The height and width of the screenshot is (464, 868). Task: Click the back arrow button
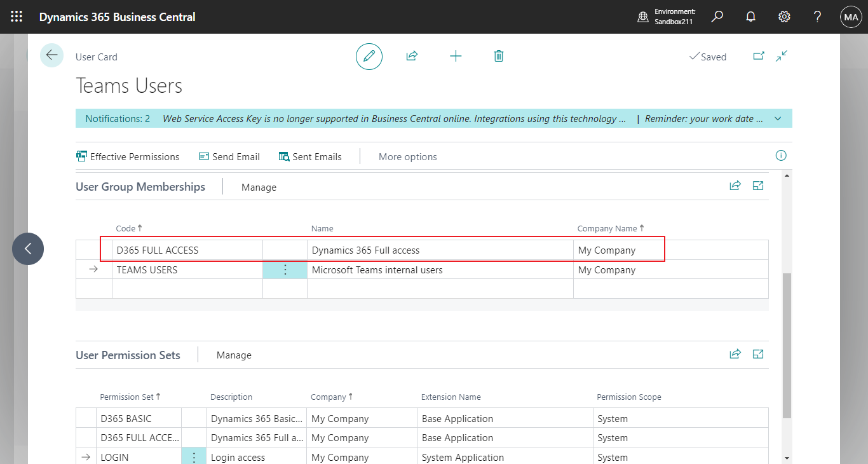tap(51, 55)
